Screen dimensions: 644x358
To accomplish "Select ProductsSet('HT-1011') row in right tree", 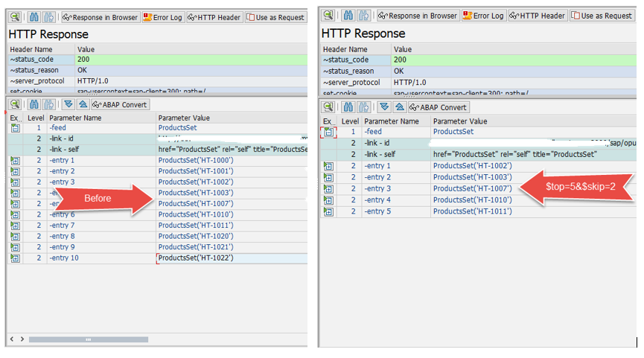I will pyautogui.click(x=472, y=211).
